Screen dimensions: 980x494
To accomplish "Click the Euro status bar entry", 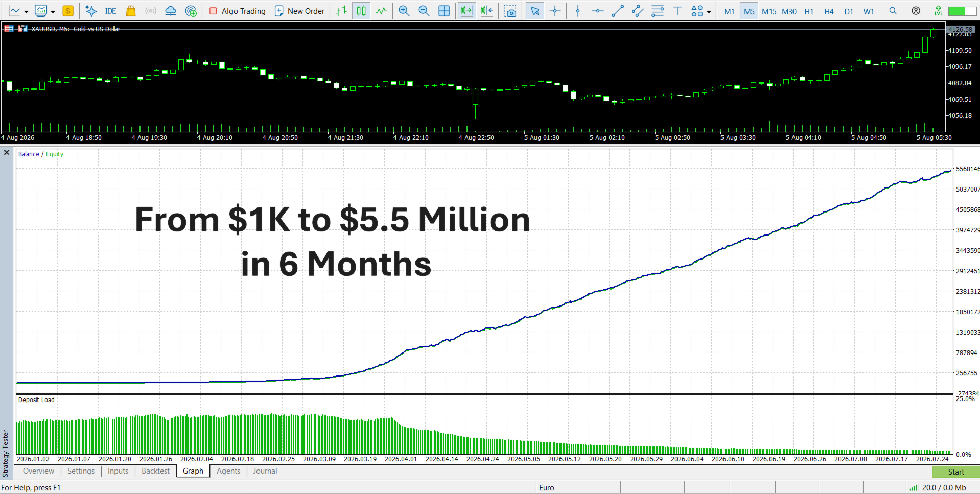I will pos(547,488).
